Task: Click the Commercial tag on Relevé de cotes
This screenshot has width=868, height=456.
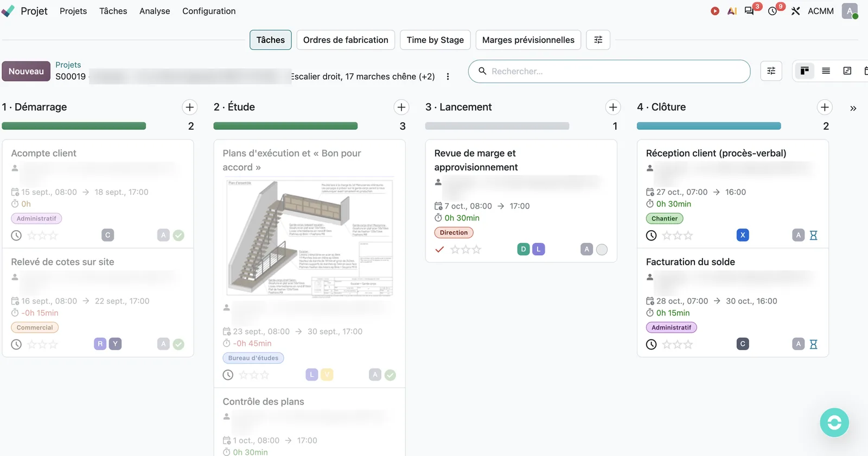Action: pyautogui.click(x=35, y=327)
